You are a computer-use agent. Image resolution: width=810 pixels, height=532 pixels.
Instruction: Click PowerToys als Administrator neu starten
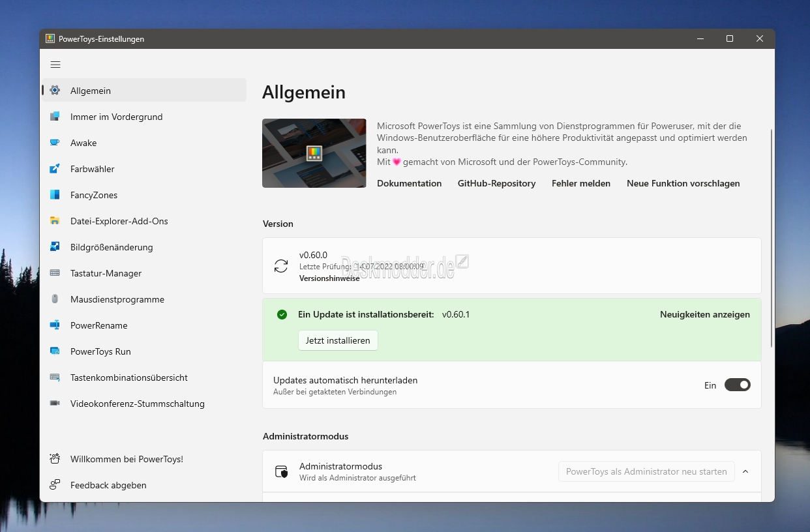coord(646,471)
